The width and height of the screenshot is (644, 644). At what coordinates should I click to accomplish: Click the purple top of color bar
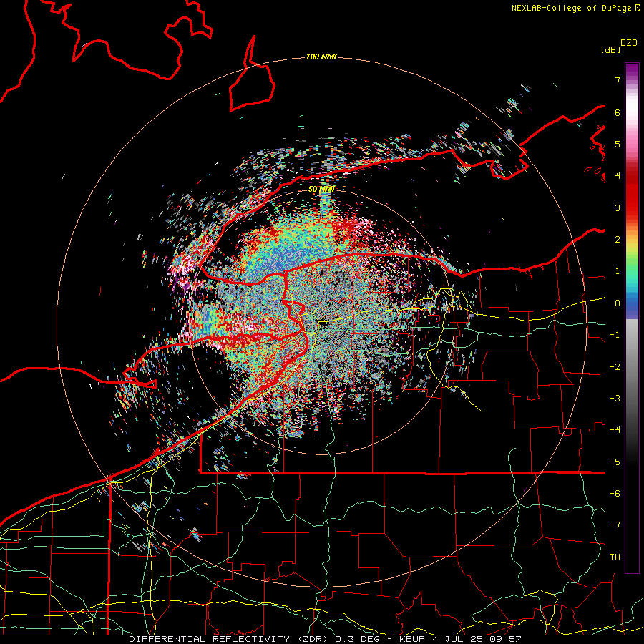pos(632,71)
